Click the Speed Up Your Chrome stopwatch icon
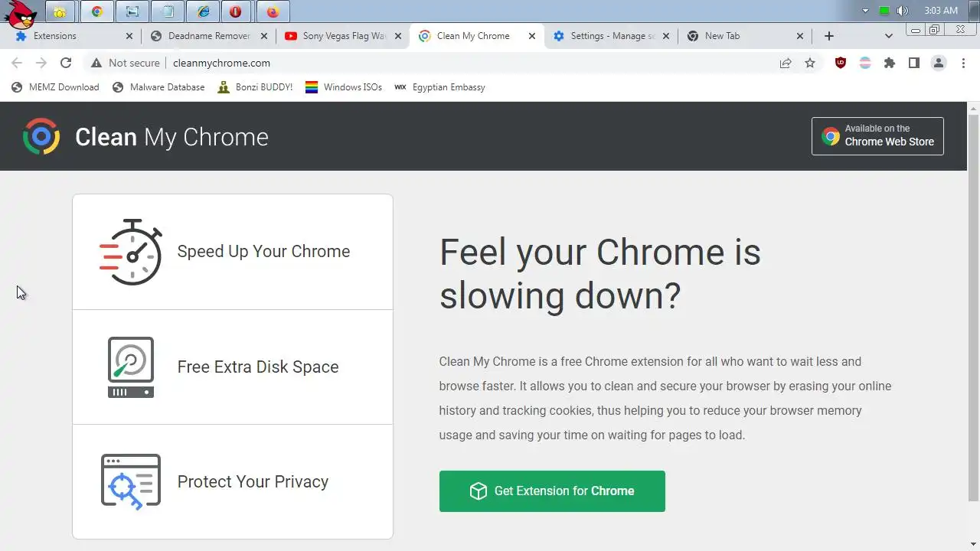 coord(131,252)
